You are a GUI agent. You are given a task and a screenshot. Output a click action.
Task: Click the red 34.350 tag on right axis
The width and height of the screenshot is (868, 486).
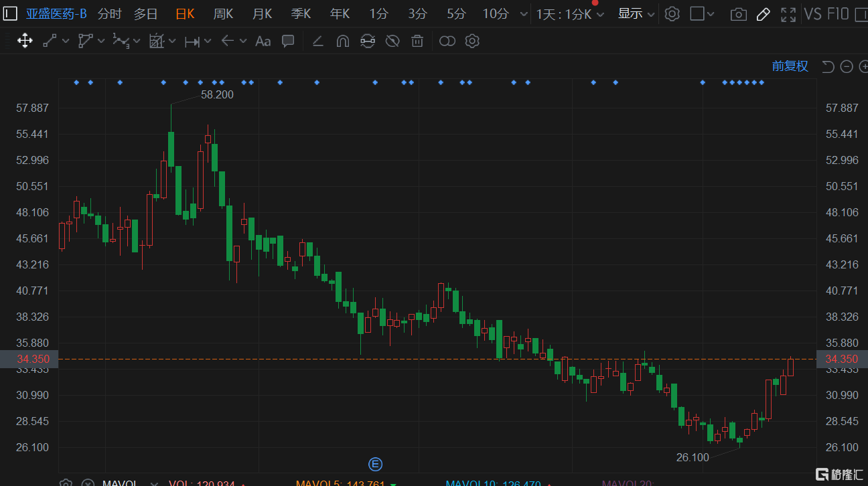click(842, 359)
